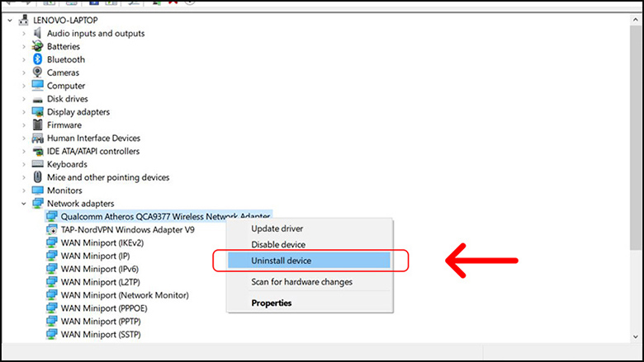Image resolution: width=644 pixels, height=362 pixels.
Task: Click Disable device menu entry
Action: [x=278, y=245]
